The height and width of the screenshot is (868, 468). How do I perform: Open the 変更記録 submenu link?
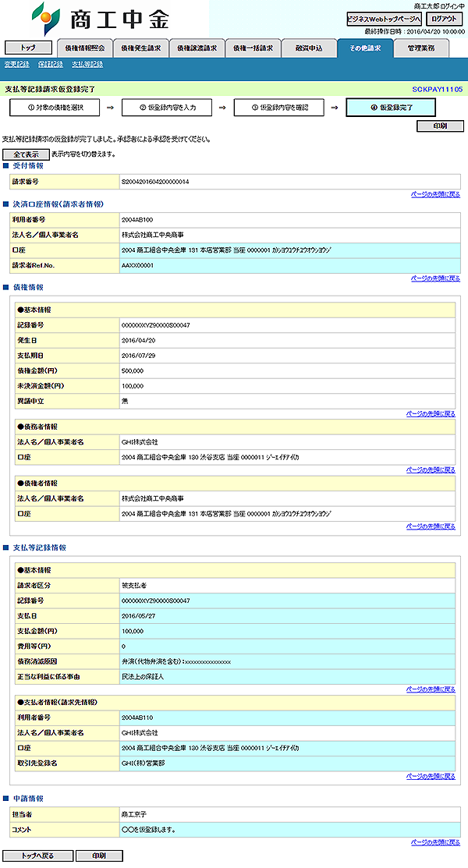tap(16, 64)
